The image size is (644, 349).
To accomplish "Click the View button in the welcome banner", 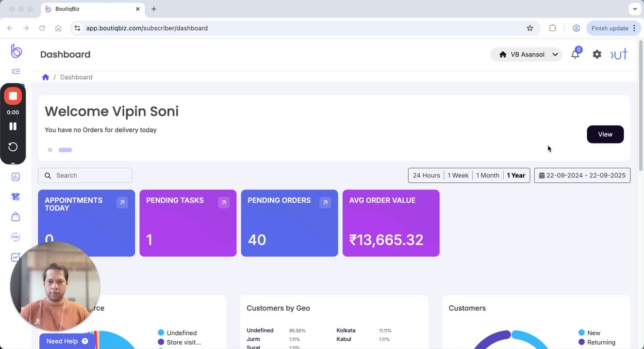I will click(x=605, y=134).
